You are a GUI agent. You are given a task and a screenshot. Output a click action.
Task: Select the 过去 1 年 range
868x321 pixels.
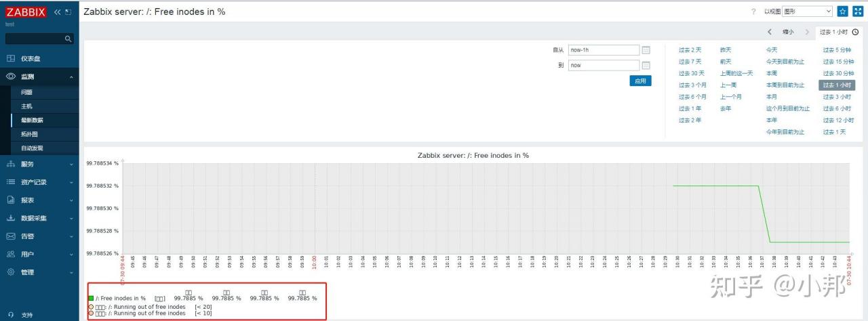[x=690, y=108]
